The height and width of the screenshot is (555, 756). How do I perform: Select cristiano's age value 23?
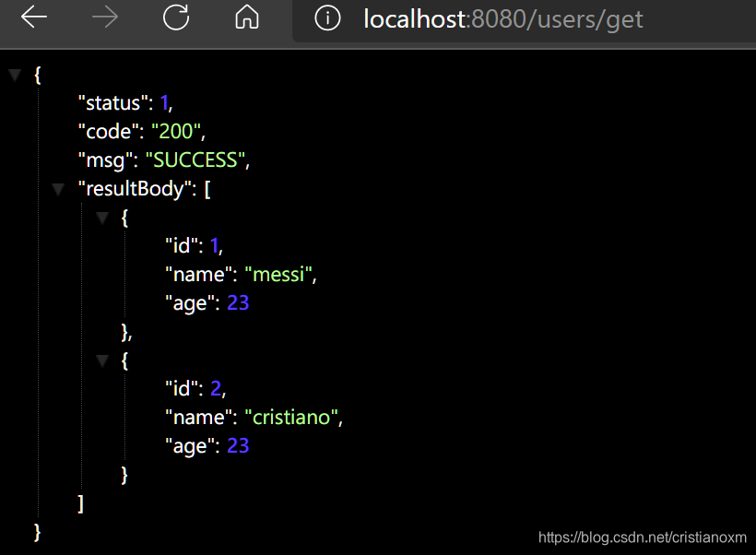[238, 445]
